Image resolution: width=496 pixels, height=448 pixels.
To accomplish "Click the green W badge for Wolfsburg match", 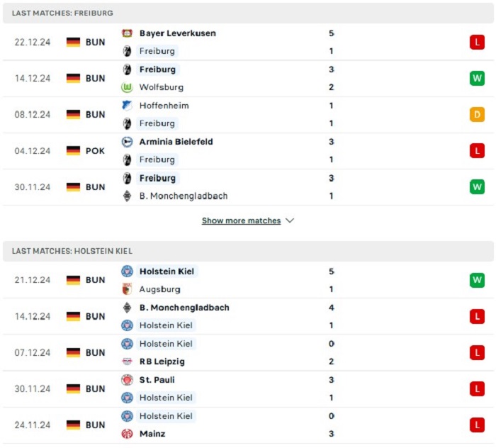I will pos(477,78).
